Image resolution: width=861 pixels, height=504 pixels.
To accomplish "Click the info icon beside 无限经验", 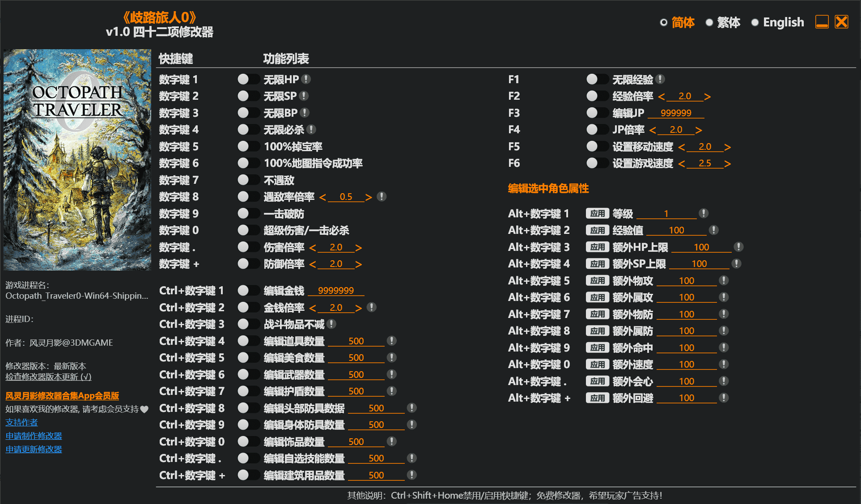I will (x=660, y=79).
